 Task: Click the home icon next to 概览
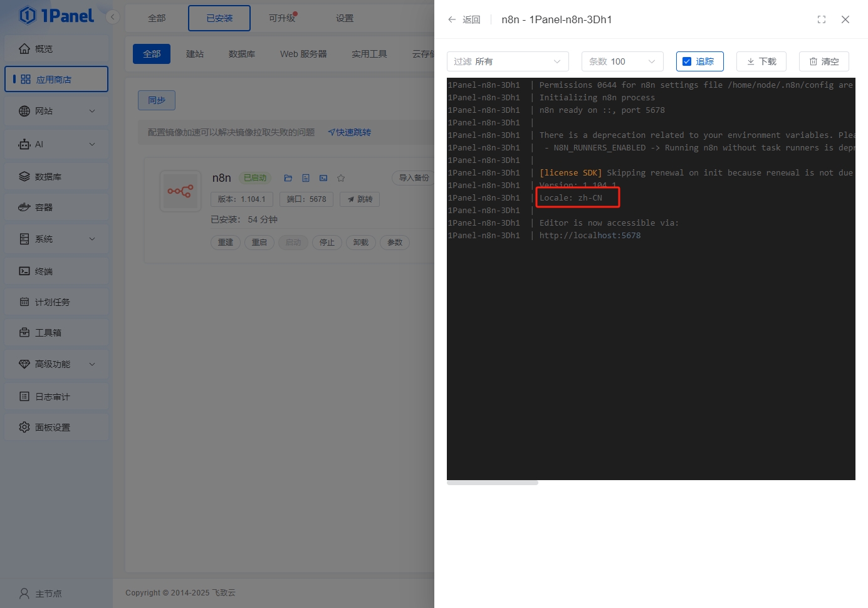coord(24,48)
